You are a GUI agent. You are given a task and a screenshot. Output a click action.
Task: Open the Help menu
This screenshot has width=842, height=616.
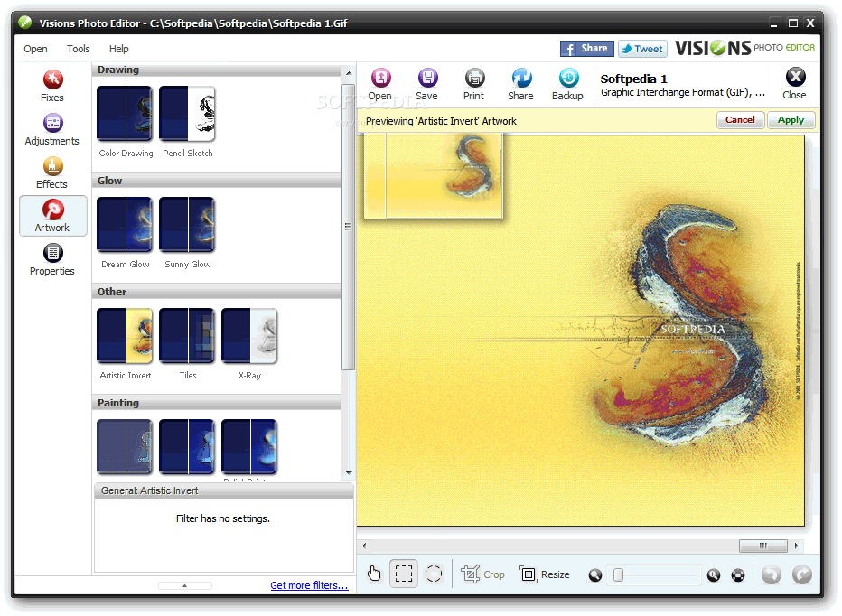click(118, 49)
